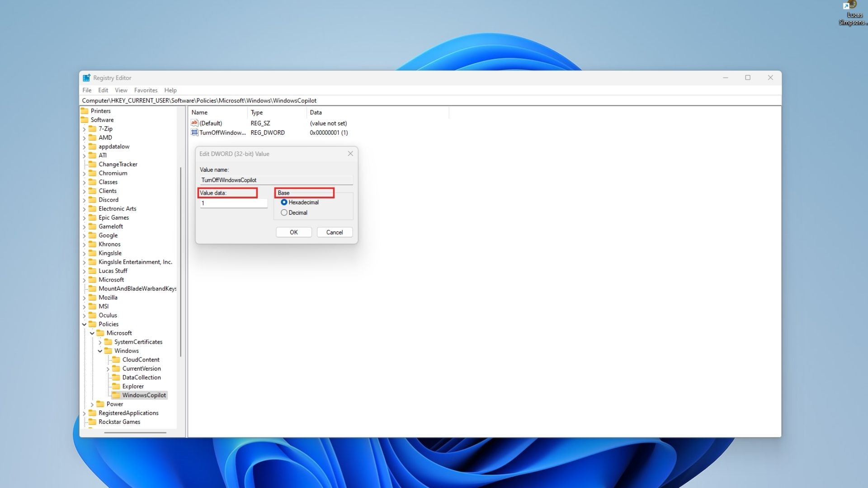The image size is (868, 488).
Task: Toggle the Decimal radio button option
Action: tap(284, 213)
